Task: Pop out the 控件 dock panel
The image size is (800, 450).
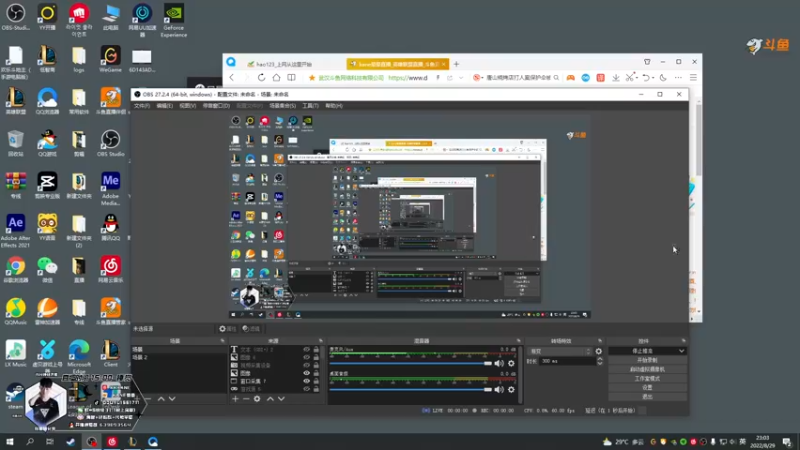Action: tap(683, 340)
